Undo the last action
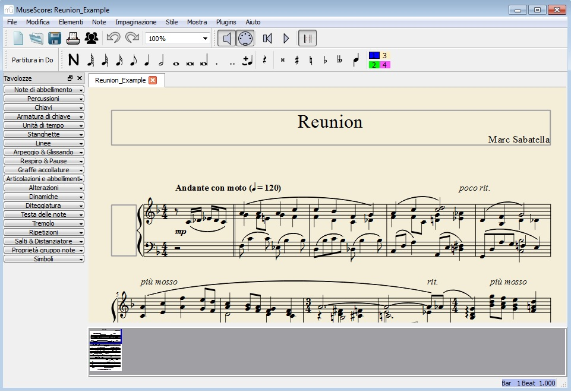The height and width of the screenshot is (392, 571). (x=113, y=38)
